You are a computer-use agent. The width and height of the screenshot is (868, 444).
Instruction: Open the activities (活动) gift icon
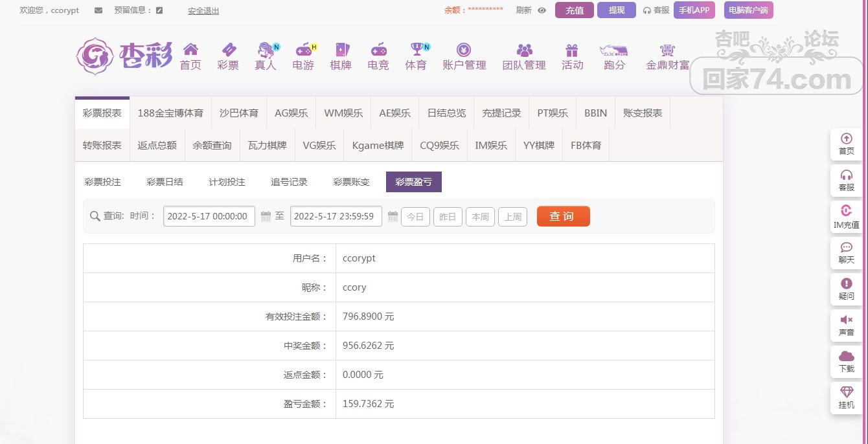click(x=571, y=50)
